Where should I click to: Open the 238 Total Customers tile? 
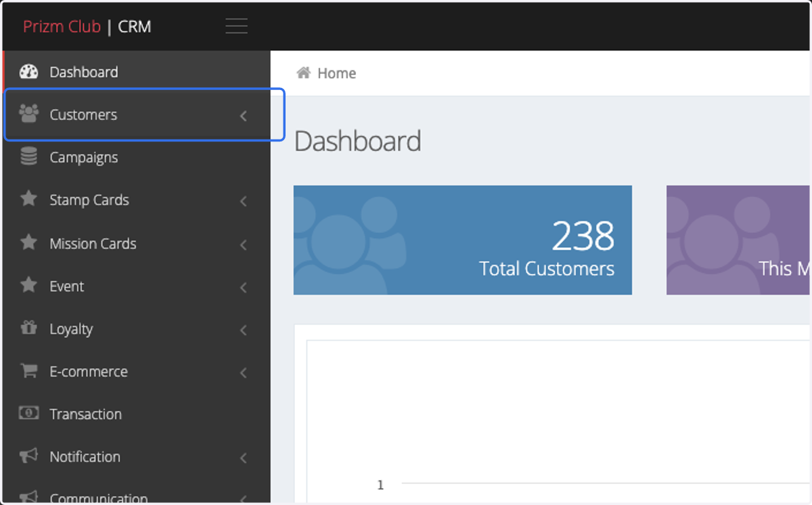tap(463, 240)
